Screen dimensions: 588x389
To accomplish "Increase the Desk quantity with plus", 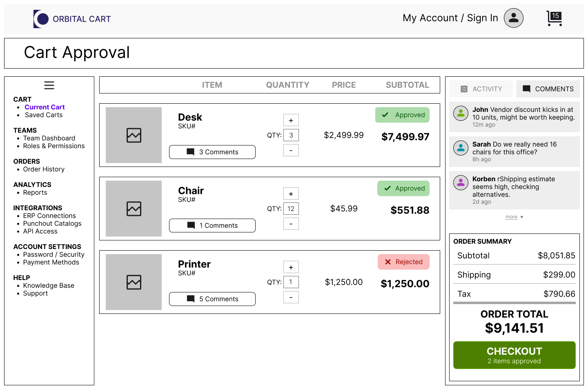I will coord(291,120).
